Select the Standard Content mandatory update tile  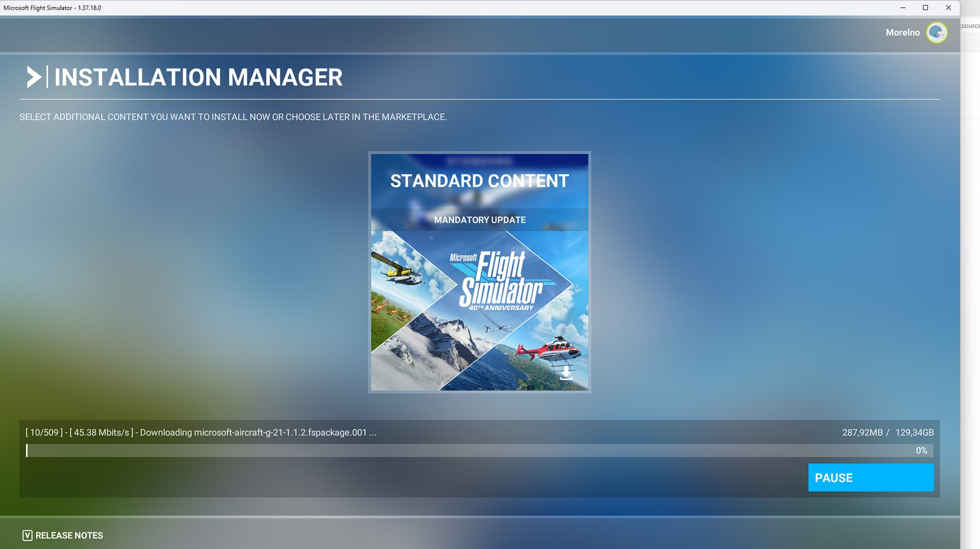coord(479,272)
